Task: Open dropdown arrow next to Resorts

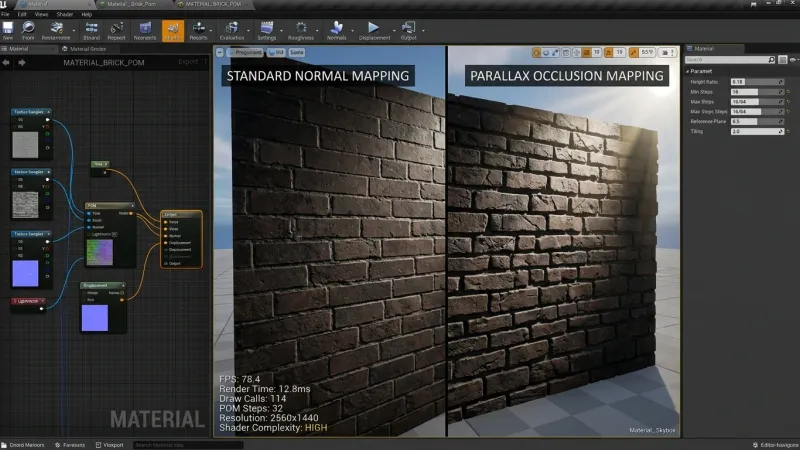Action: (x=211, y=31)
